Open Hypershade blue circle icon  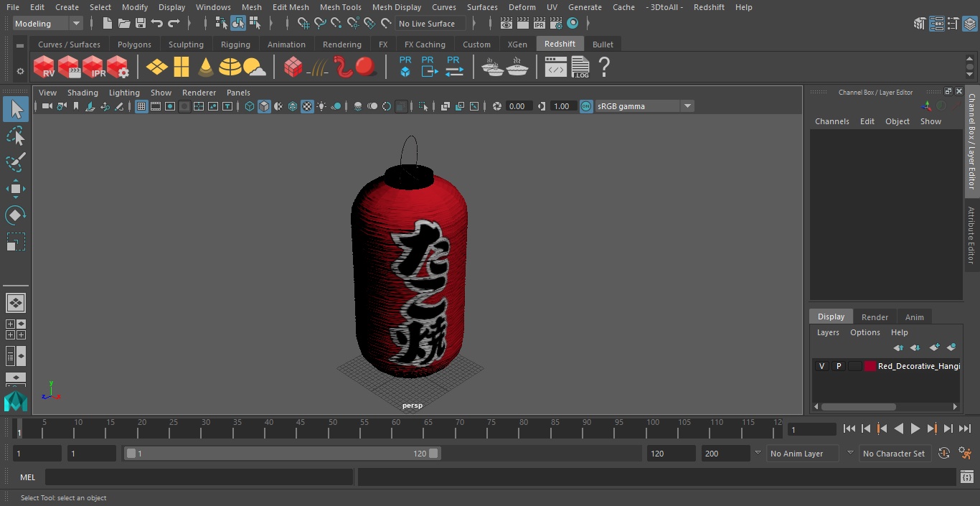(x=573, y=24)
